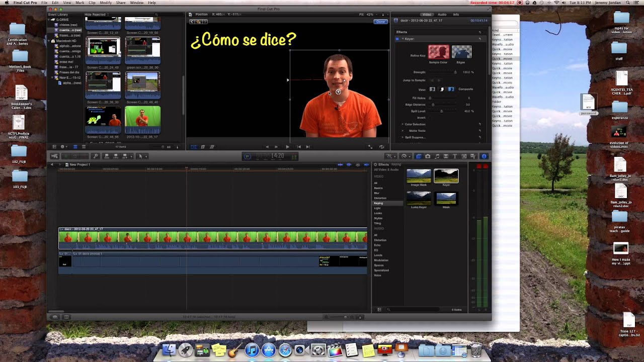This screenshot has height=362, width=644.
Task: Open Final Cut Pro icon in Dock
Action: [x=335, y=350]
